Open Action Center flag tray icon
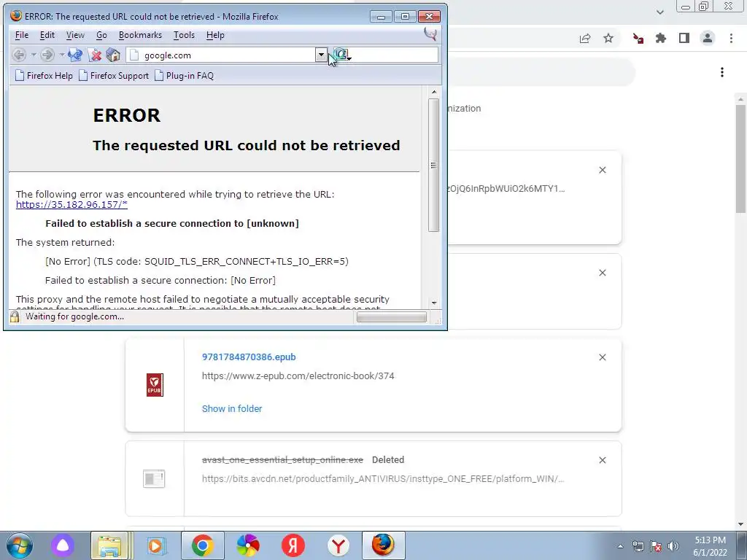Viewport: 747px width, 560px height. (656, 546)
